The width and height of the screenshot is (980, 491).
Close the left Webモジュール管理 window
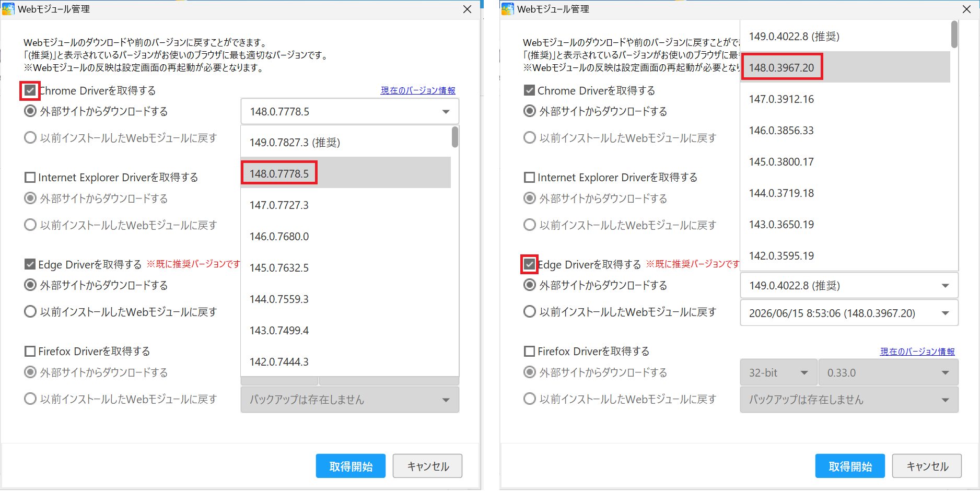point(468,9)
